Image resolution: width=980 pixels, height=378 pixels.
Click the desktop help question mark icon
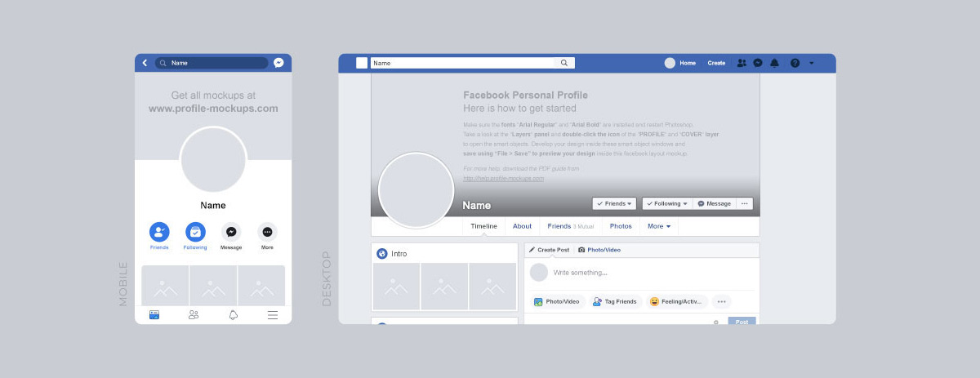(x=795, y=63)
